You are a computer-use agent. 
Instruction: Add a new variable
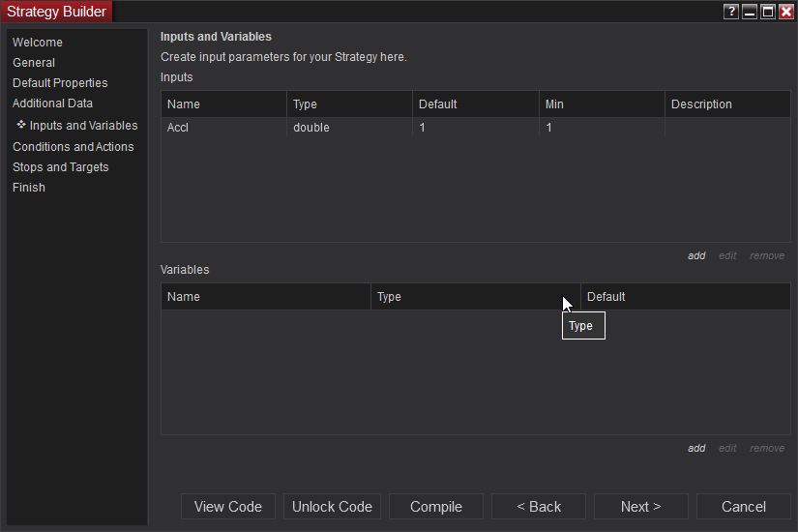(696, 449)
